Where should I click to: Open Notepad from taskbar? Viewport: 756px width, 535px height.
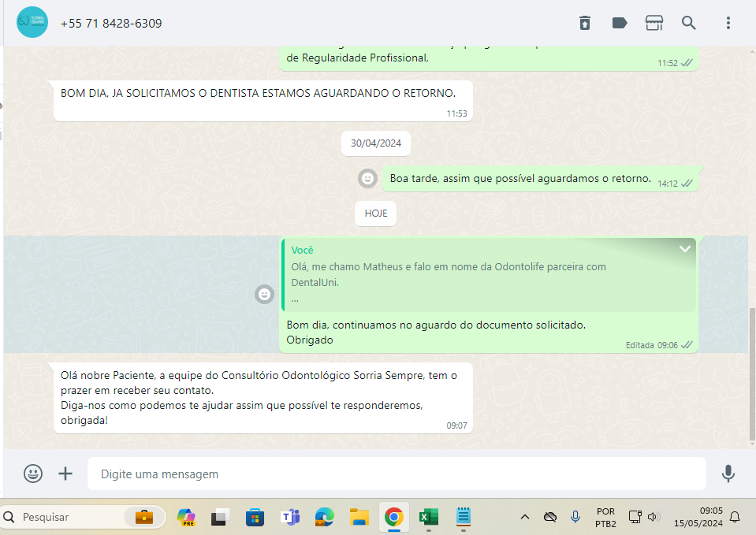(x=464, y=517)
